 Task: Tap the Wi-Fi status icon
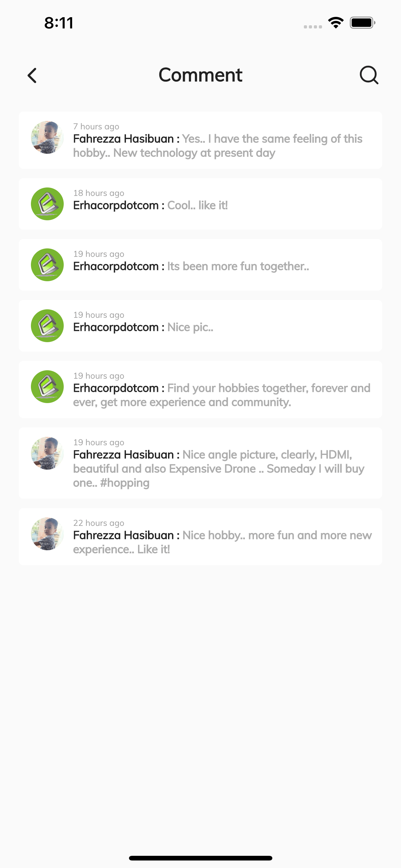tap(336, 22)
